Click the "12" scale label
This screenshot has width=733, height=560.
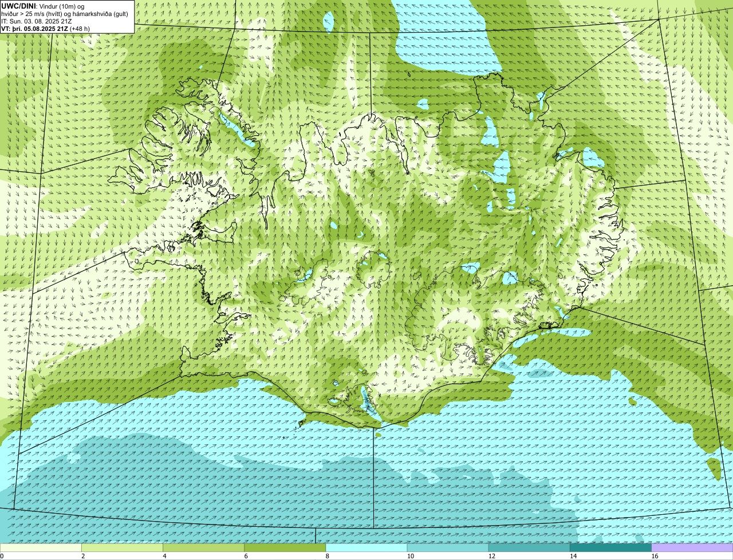tap(492, 556)
